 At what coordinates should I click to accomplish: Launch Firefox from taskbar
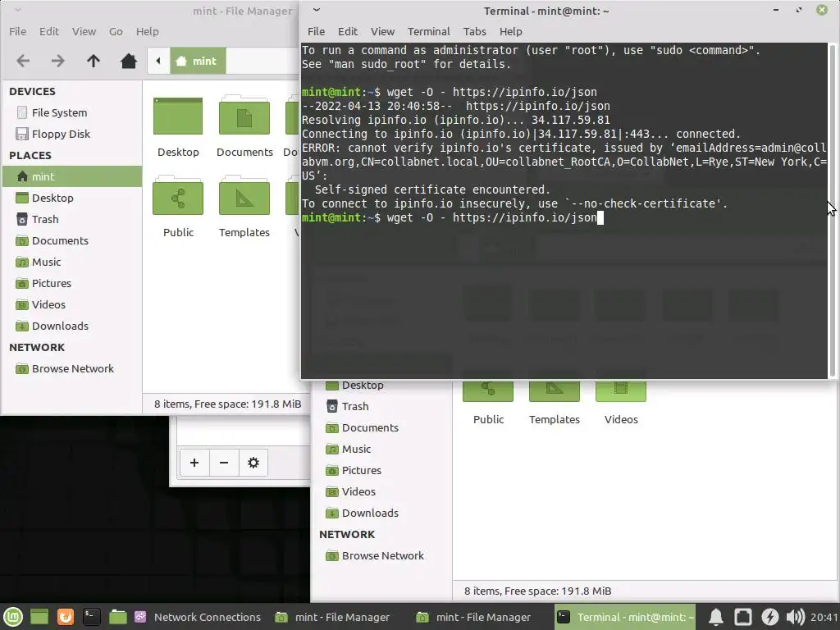click(x=66, y=617)
